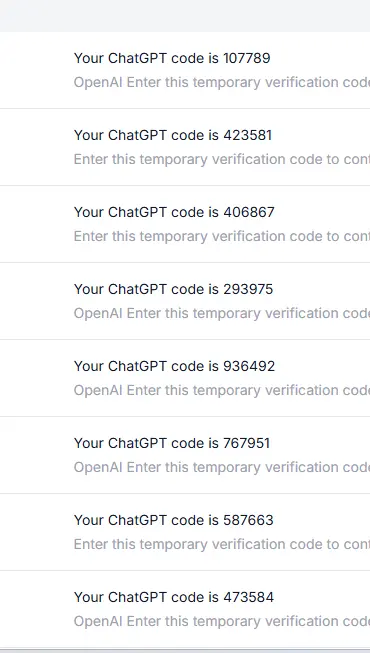The height and width of the screenshot is (653, 370).
Task: Click the horizontal scrollbar below the message list
Action: tap(185, 651)
